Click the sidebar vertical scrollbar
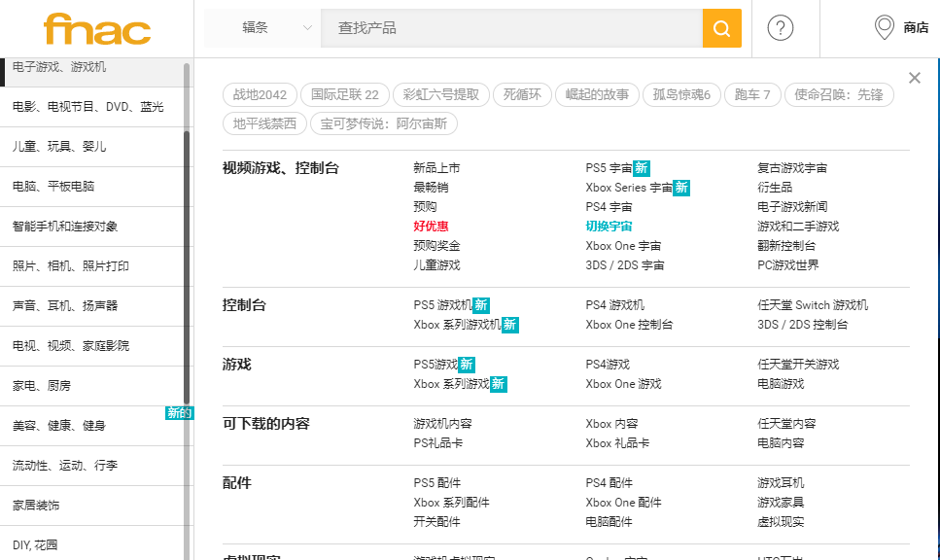The height and width of the screenshot is (560, 940). tap(187, 266)
